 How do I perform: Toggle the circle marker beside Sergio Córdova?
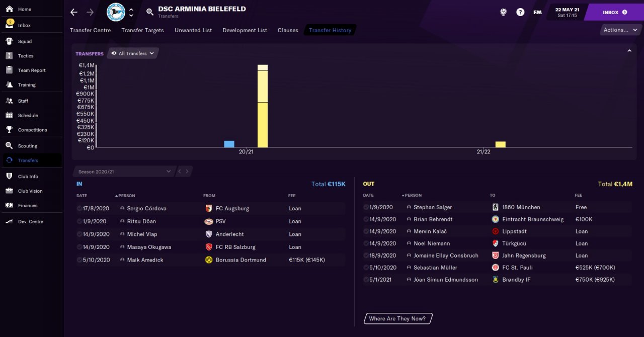tap(79, 208)
